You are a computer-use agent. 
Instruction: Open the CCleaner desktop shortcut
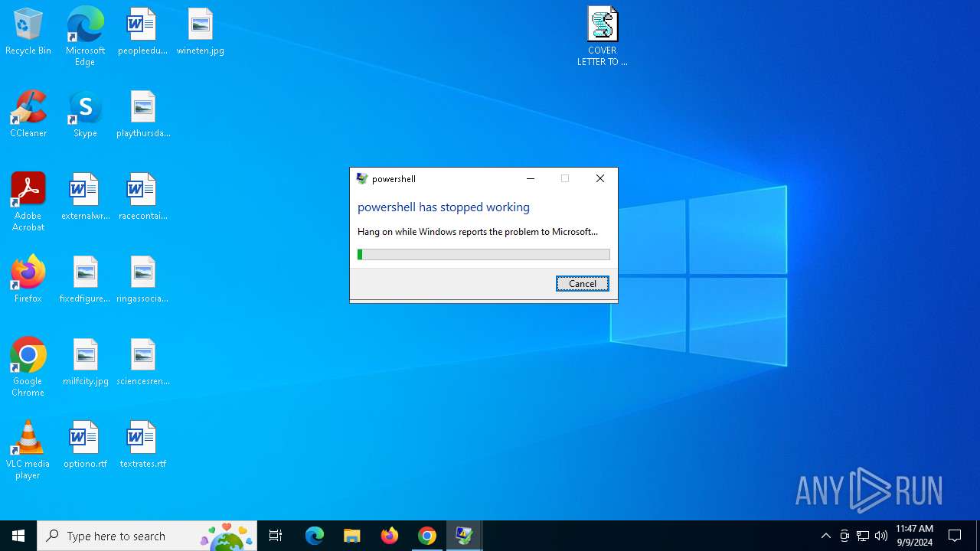28,115
